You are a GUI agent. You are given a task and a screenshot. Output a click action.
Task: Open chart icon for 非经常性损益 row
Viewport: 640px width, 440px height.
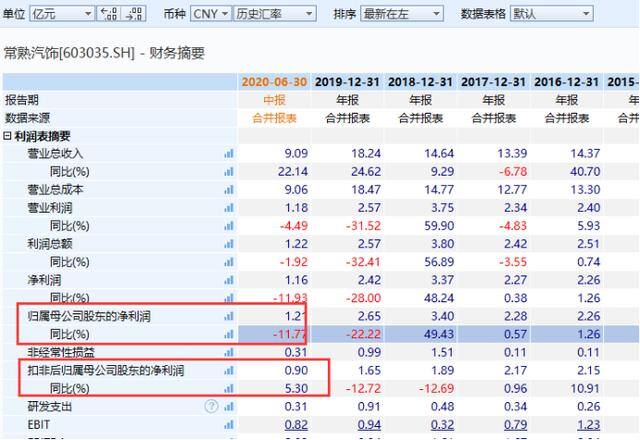coord(229,352)
